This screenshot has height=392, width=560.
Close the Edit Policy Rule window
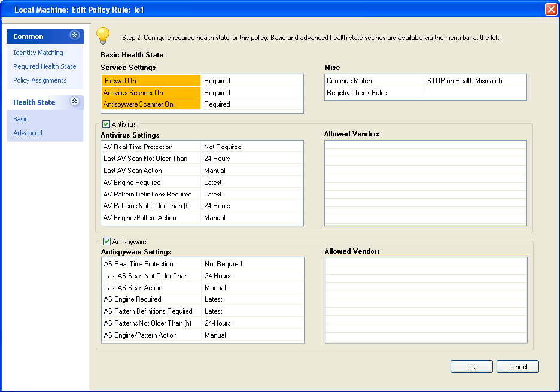point(550,10)
